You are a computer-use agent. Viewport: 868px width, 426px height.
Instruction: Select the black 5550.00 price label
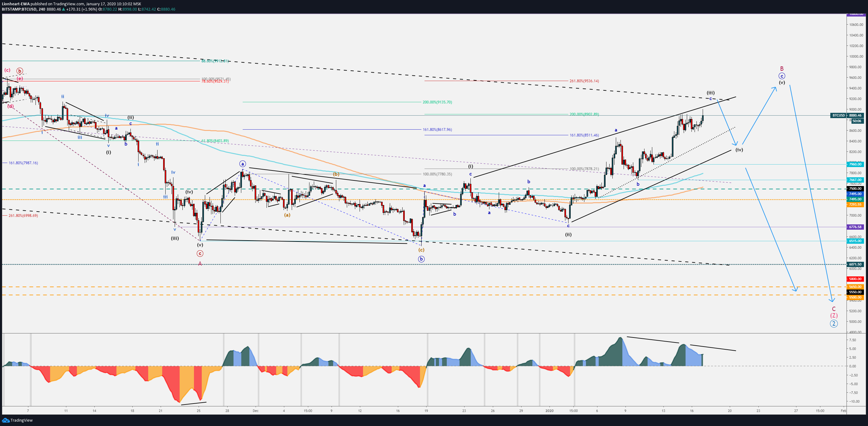point(855,292)
